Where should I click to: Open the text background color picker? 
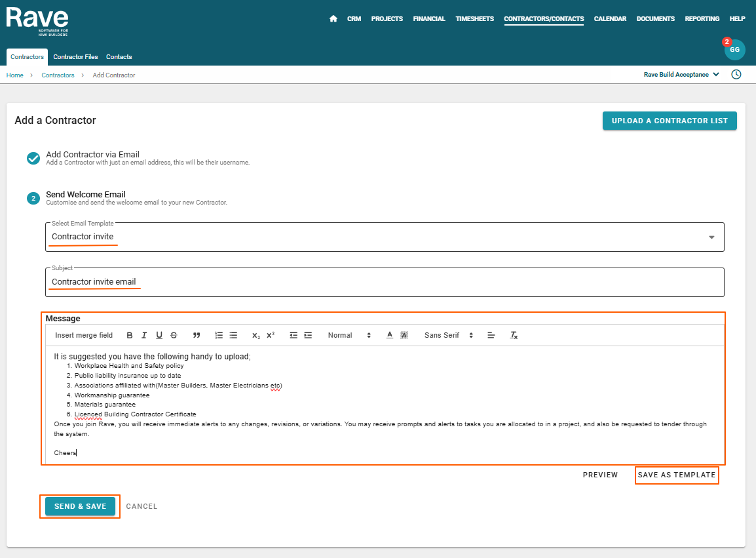coord(404,335)
